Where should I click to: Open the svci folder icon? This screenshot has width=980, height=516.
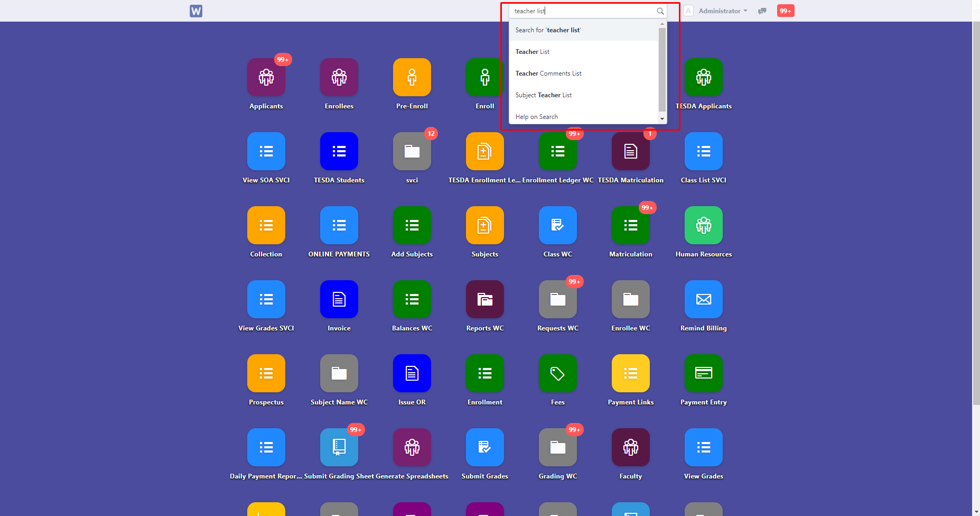(x=412, y=151)
